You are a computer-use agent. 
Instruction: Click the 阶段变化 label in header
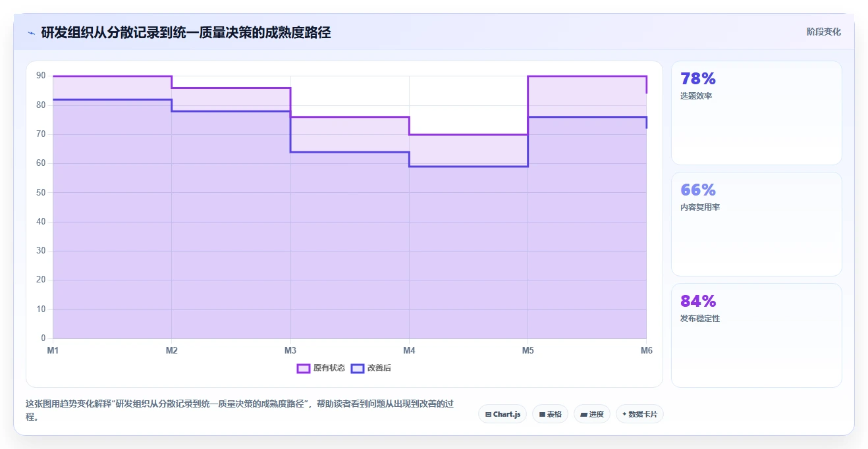pyautogui.click(x=824, y=32)
